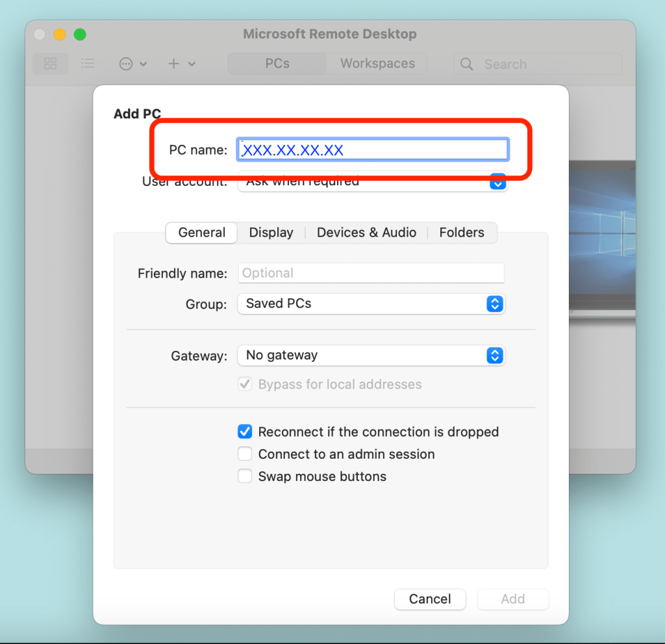Click the Search field in toolbar
This screenshot has height=644, width=665.
(546, 64)
